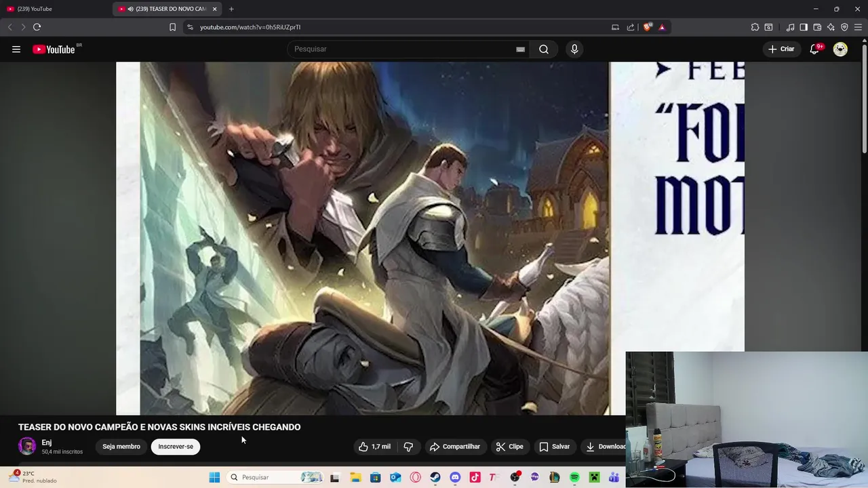Open Spotify from taskbar
The image size is (868, 488).
pyautogui.click(x=574, y=477)
